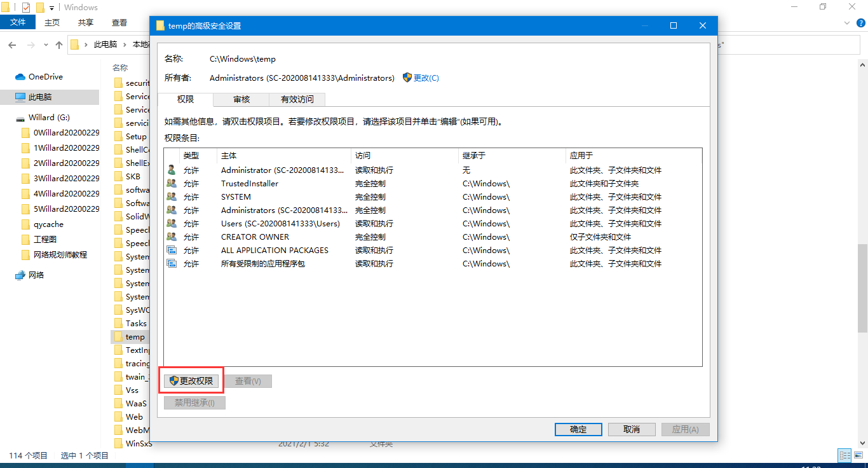Click the new folder icon on quick access toolbar
The image size is (868, 468).
point(40,7)
